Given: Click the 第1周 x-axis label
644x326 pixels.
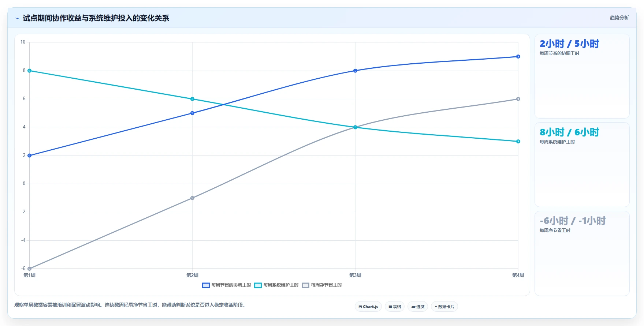Looking at the screenshot, I should coord(29,275).
